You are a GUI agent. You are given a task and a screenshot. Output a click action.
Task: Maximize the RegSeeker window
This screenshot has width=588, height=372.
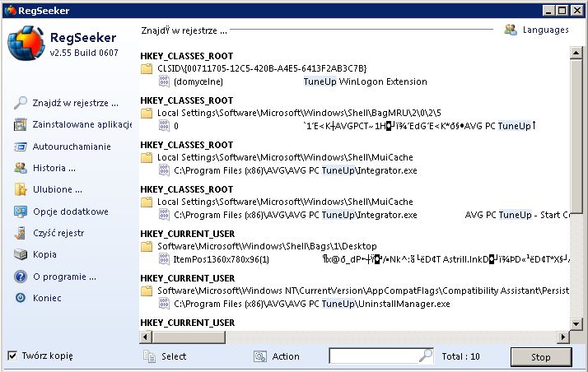(x=562, y=11)
